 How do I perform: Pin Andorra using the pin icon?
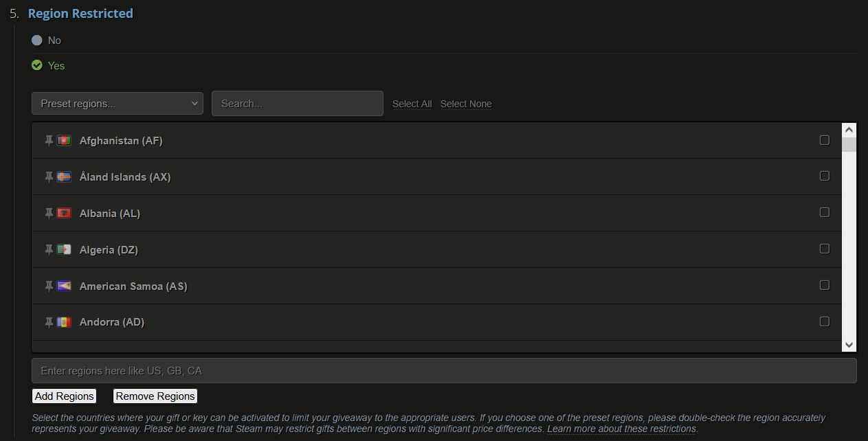click(x=49, y=322)
